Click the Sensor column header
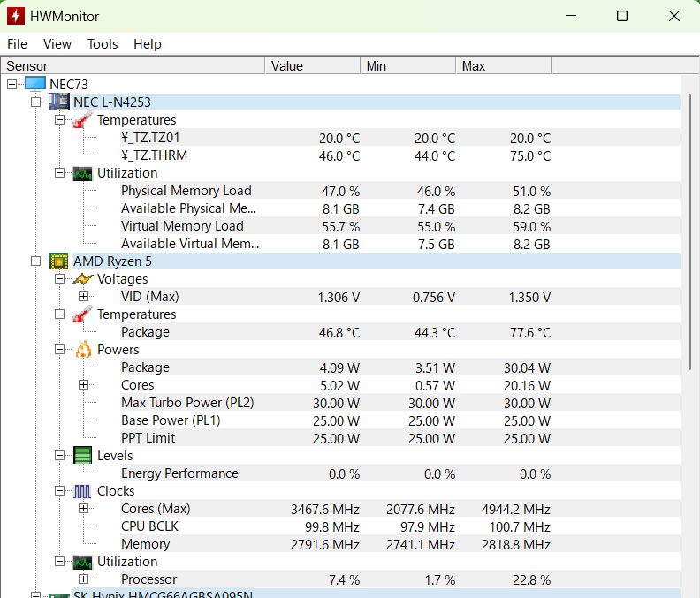Image resolution: width=700 pixels, height=598 pixels. coord(133,66)
